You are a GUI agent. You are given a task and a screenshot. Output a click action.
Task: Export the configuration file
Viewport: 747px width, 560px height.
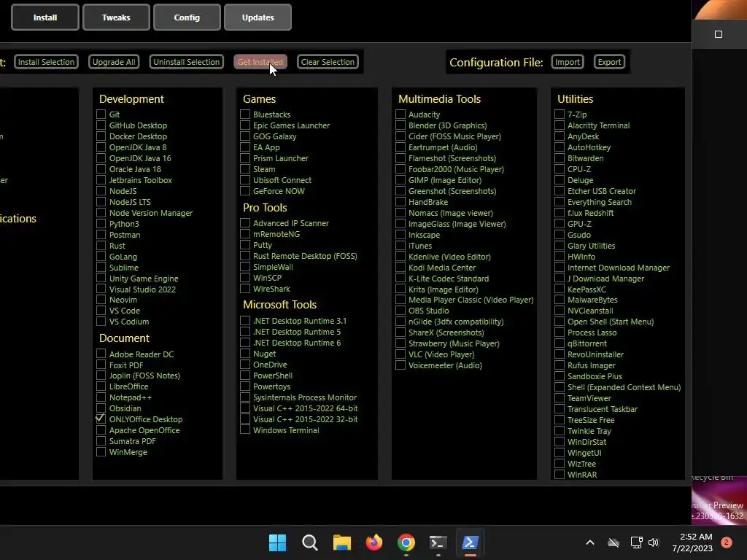point(609,62)
